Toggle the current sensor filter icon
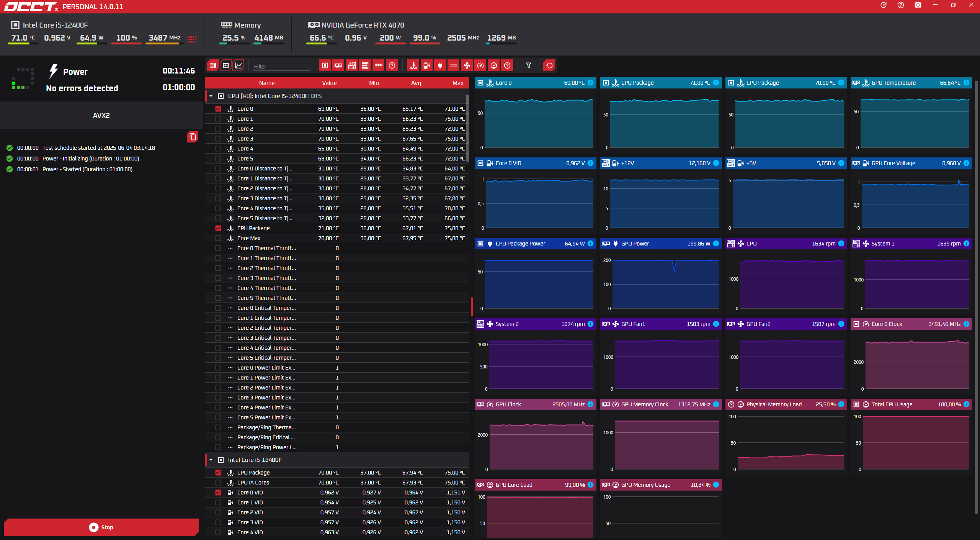This screenshot has width=980, height=540. (x=454, y=65)
